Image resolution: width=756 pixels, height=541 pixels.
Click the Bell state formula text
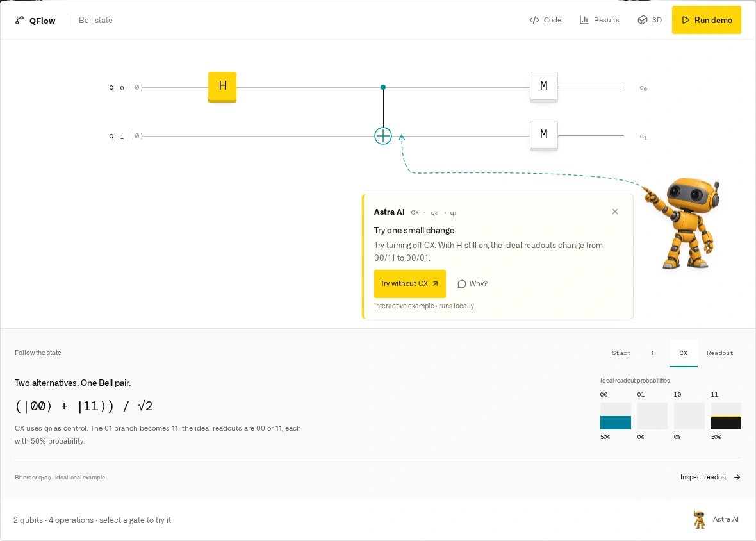tap(84, 406)
